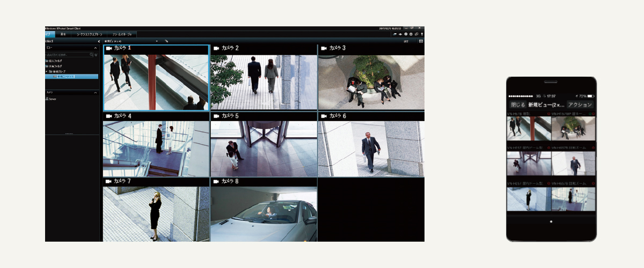644x268 pixels.
Task: Collapse the ビュー section in the sidebar
Action: 96,48
